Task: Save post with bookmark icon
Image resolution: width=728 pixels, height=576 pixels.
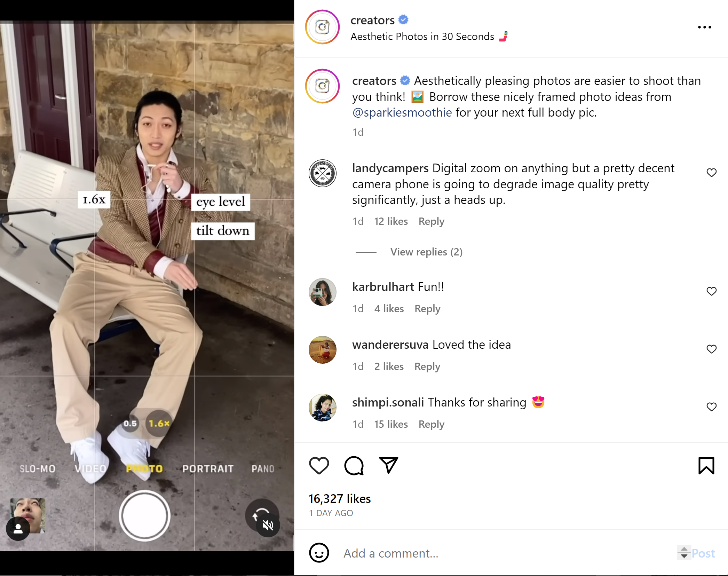Action: (x=706, y=465)
